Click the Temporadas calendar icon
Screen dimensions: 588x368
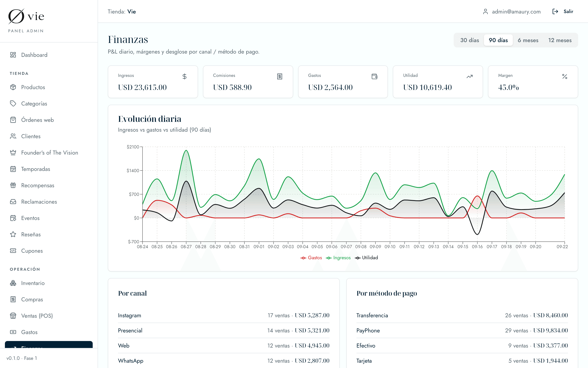13,169
